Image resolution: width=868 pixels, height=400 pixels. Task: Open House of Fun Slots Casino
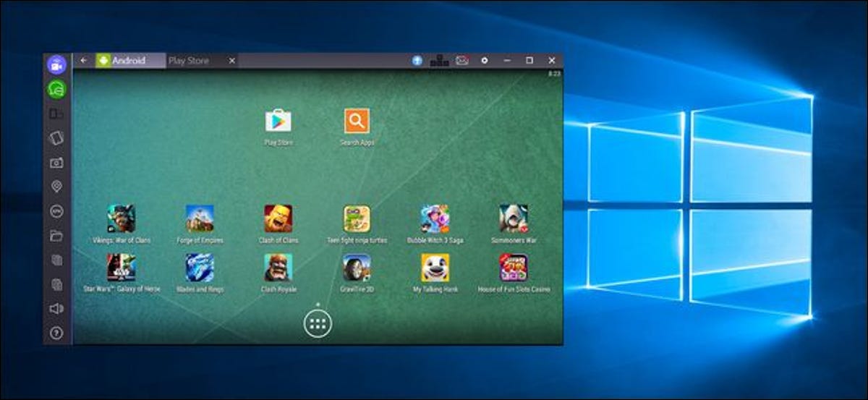(514, 267)
